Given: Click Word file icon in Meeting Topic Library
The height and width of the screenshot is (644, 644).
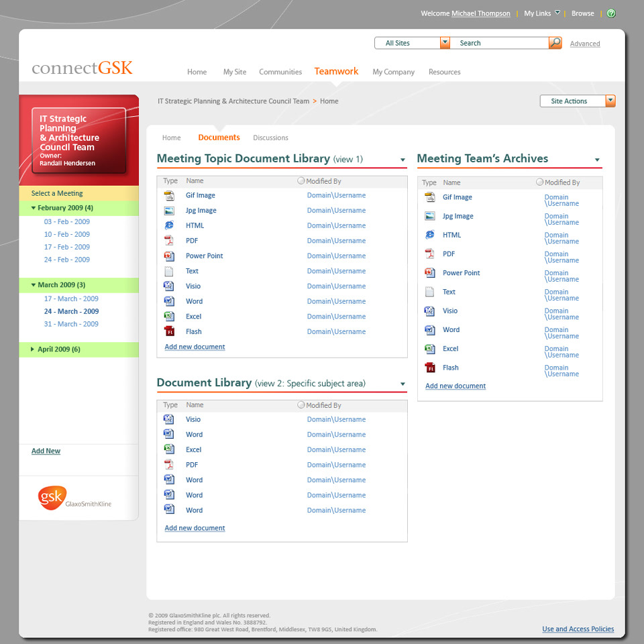Looking at the screenshot, I should tap(169, 301).
